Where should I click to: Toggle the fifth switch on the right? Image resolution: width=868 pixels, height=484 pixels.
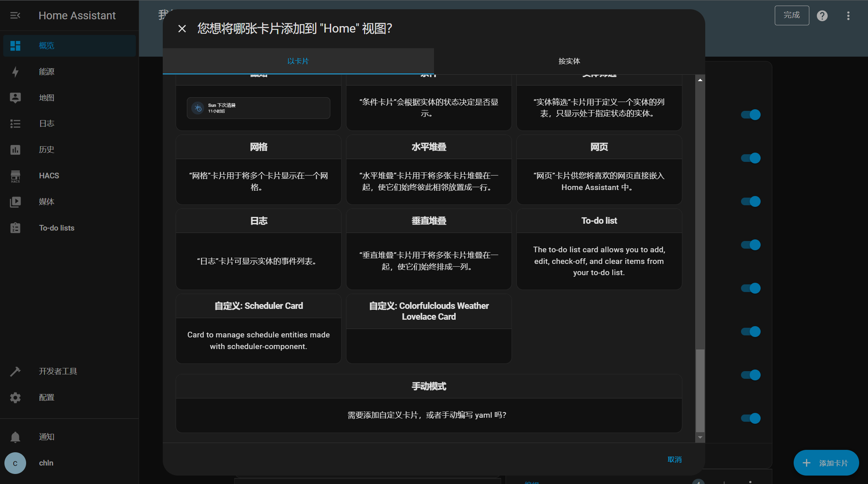pyautogui.click(x=751, y=288)
